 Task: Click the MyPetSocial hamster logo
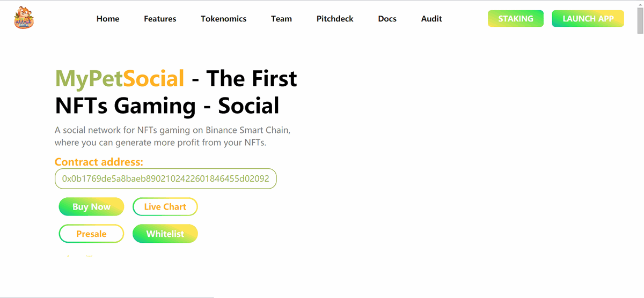point(24,18)
